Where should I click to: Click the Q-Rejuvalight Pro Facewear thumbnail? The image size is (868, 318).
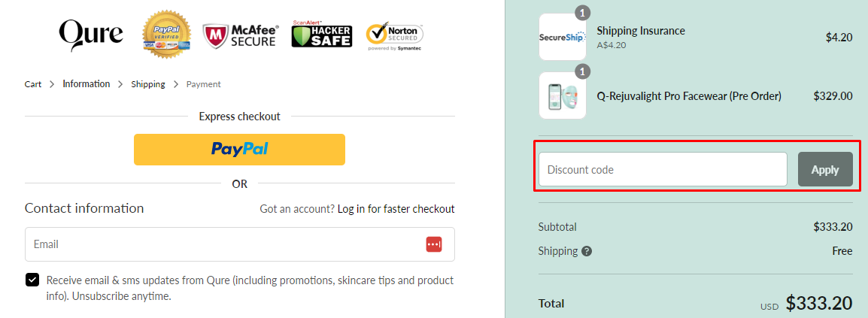click(562, 95)
